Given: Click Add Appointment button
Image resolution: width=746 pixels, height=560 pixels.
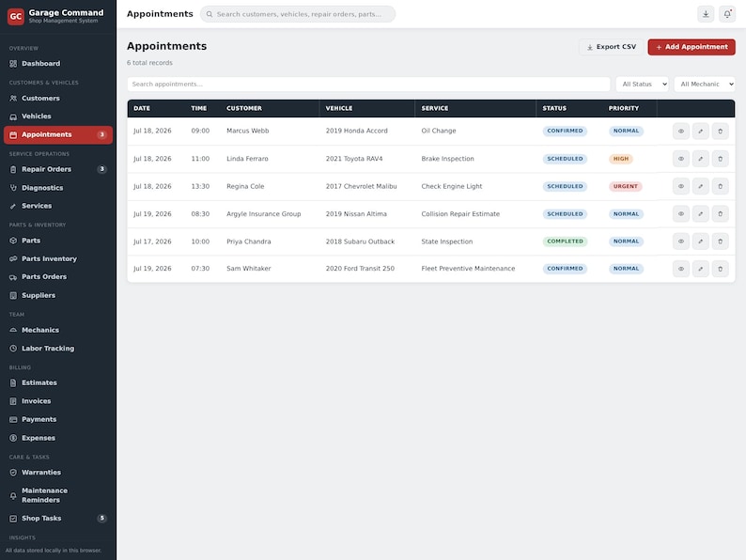Looking at the screenshot, I should pyautogui.click(x=692, y=47).
